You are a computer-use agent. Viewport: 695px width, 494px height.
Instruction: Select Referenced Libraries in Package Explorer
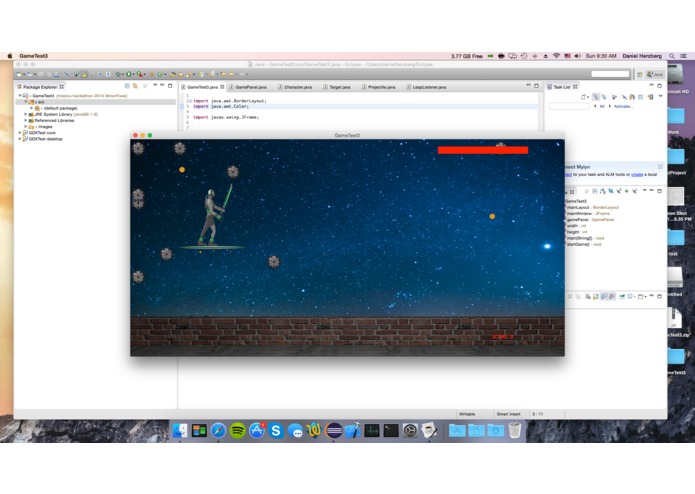tap(51, 121)
